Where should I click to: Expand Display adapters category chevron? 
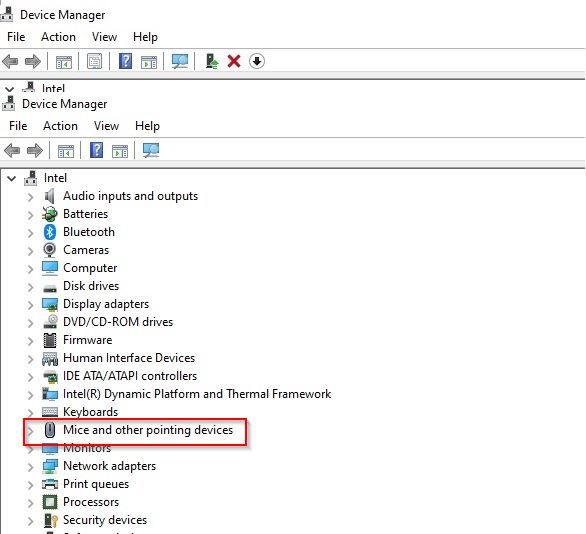pyautogui.click(x=31, y=305)
